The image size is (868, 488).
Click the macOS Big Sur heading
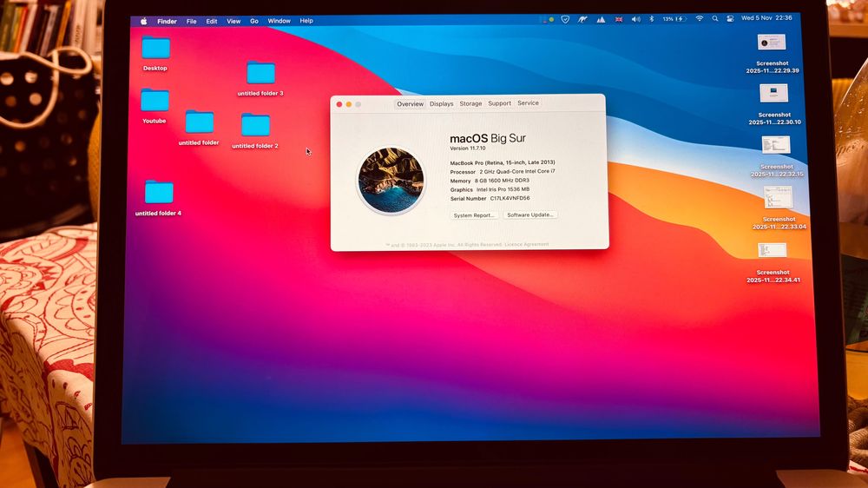pyautogui.click(x=488, y=138)
